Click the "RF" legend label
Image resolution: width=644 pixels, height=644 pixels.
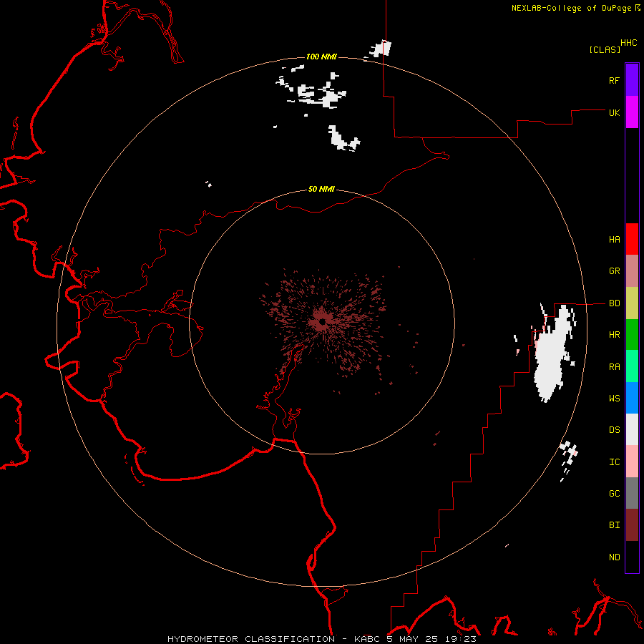click(x=614, y=80)
